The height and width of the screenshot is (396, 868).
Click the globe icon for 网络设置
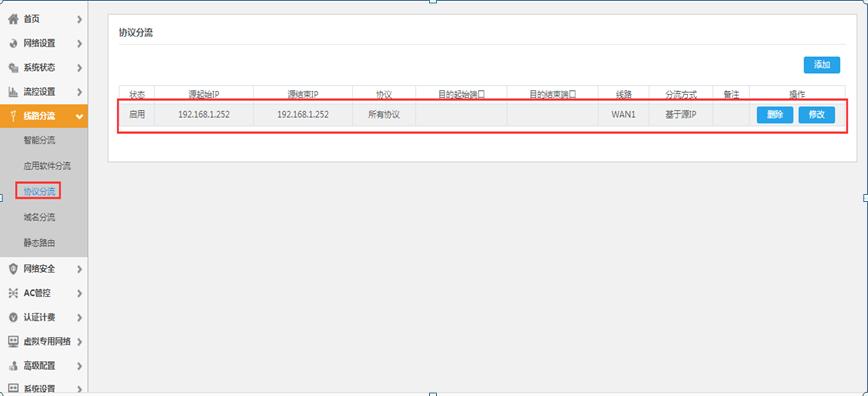(13, 44)
